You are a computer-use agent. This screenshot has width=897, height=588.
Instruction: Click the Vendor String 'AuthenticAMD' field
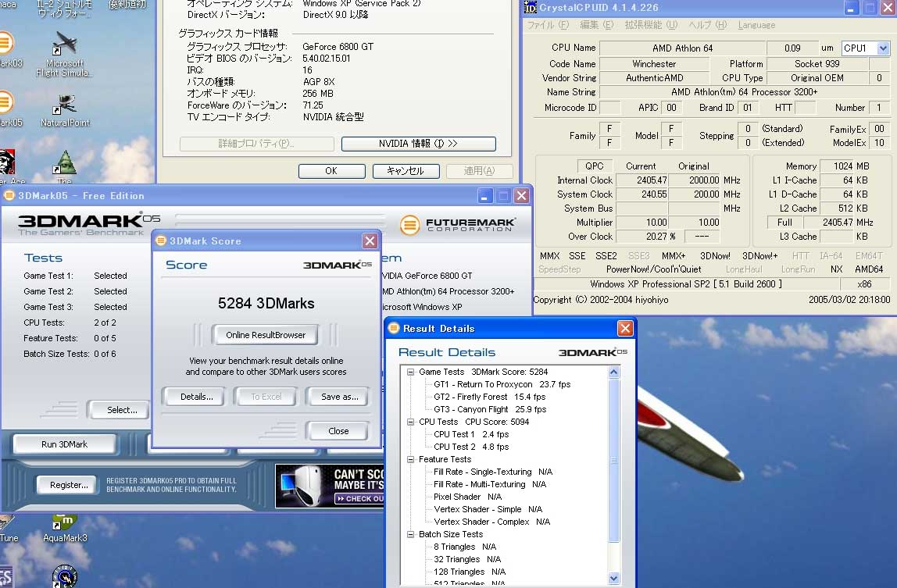[x=655, y=78]
